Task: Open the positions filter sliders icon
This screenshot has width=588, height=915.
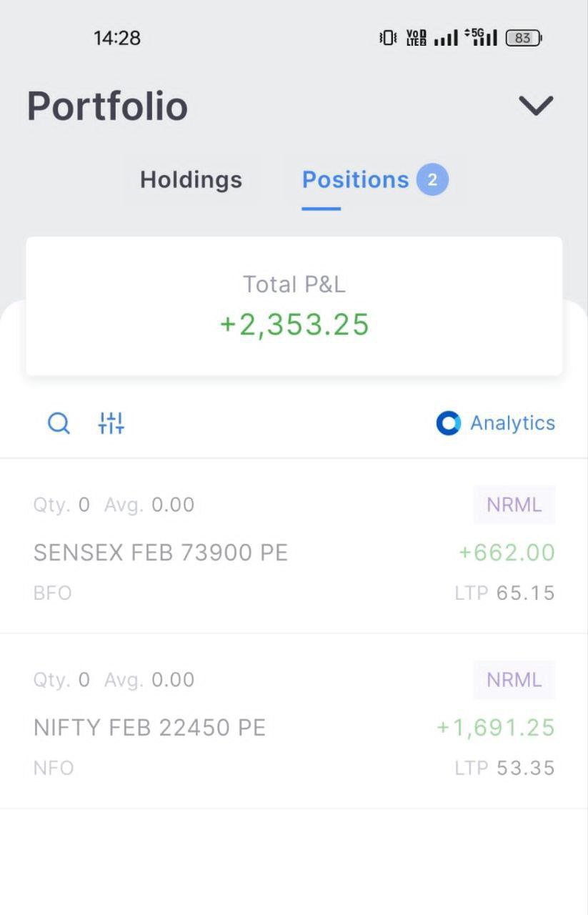Action: coord(111,423)
